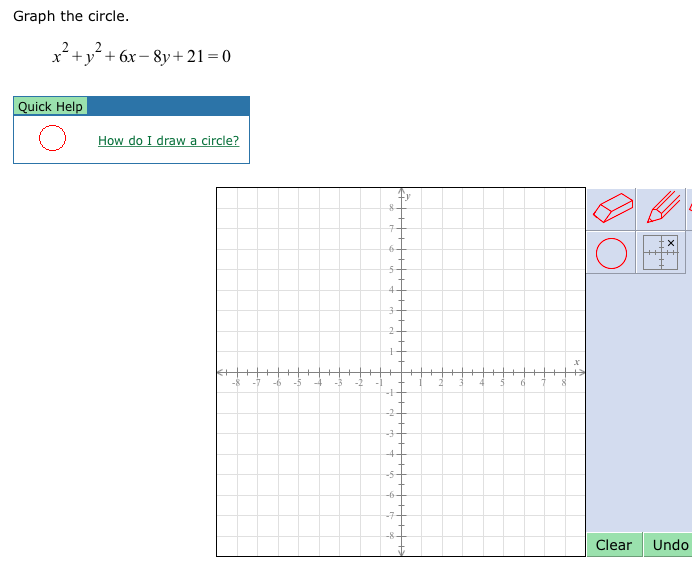Click the graph point (-5, 4)
The width and height of the screenshot is (692, 570).
(x=299, y=290)
